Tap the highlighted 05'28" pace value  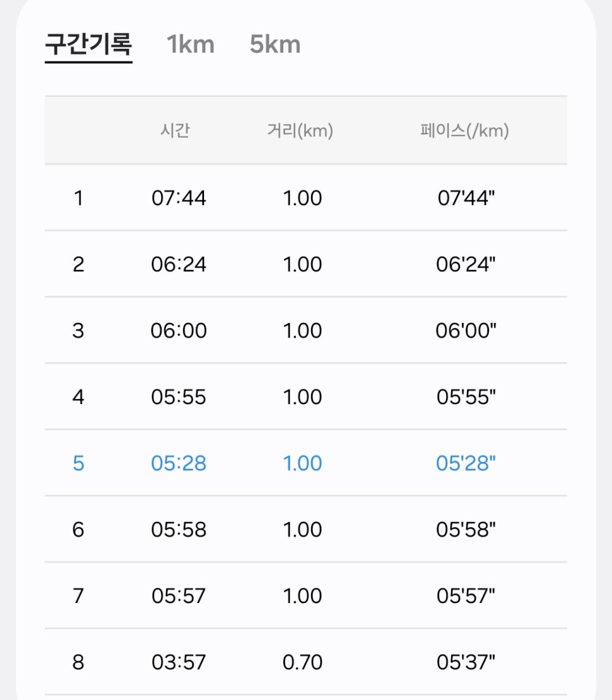466,463
